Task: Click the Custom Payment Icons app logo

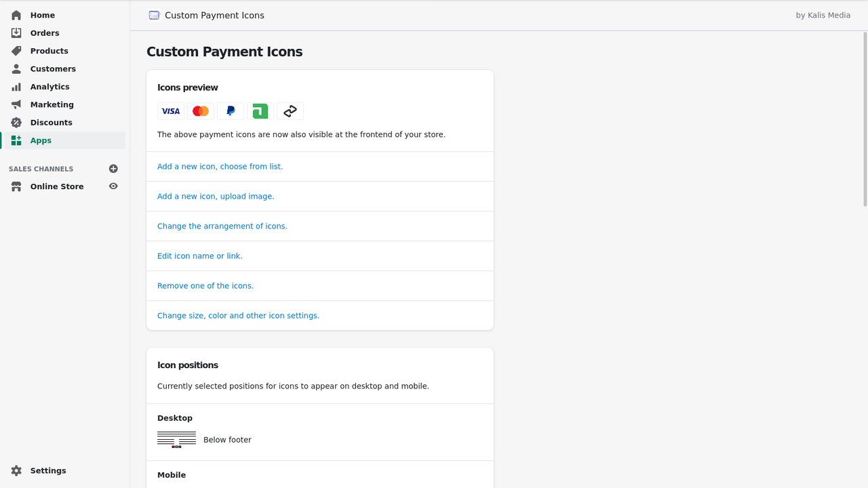Action: click(154, 15)
